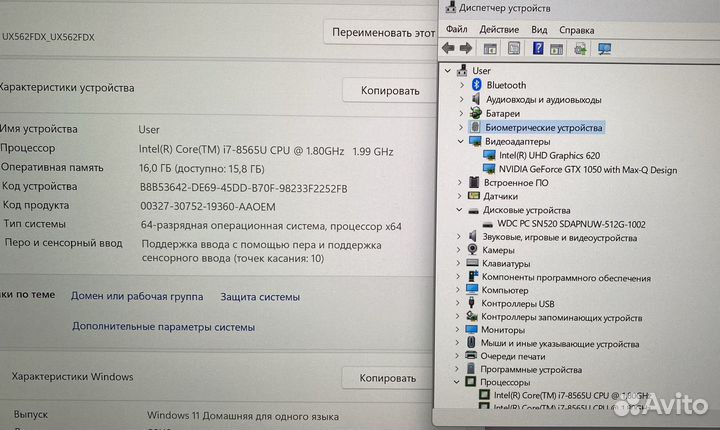Click the Back arrow in Device Manager toolbar
720x430 pixels.
tap(448, 48)
